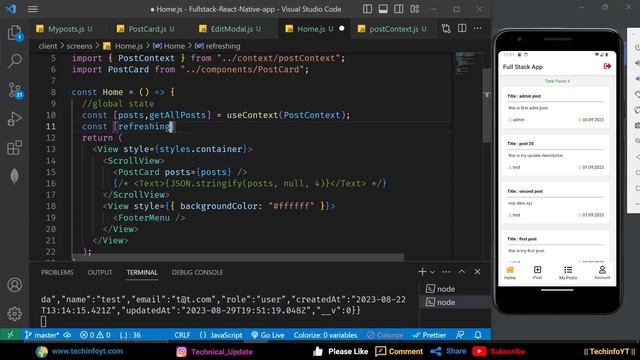Open notifications bell
This screenshot has height=360, width=640.
478,335
